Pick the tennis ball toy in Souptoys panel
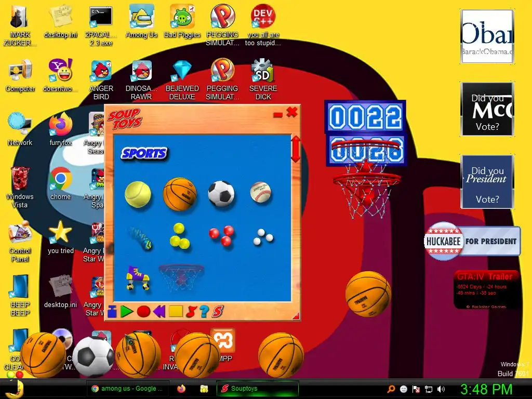The width and height of the screenshot is (532, 399). 138,194
